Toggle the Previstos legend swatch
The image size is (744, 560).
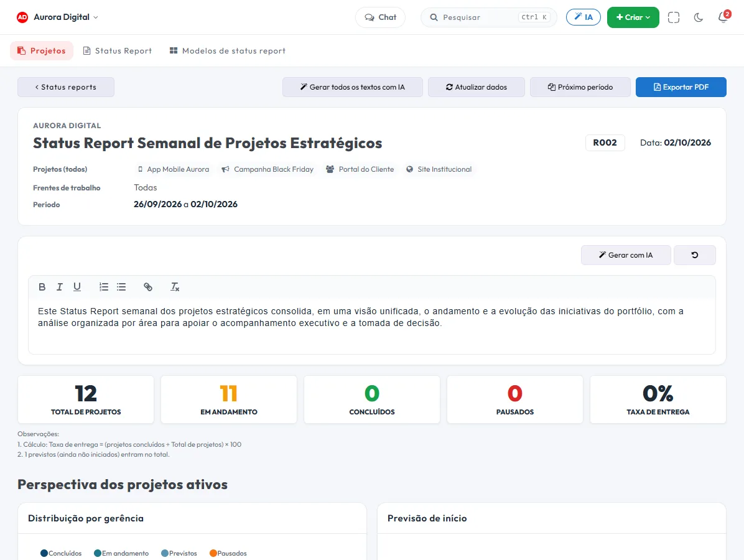pyautogui.click(x=165, y=553)
